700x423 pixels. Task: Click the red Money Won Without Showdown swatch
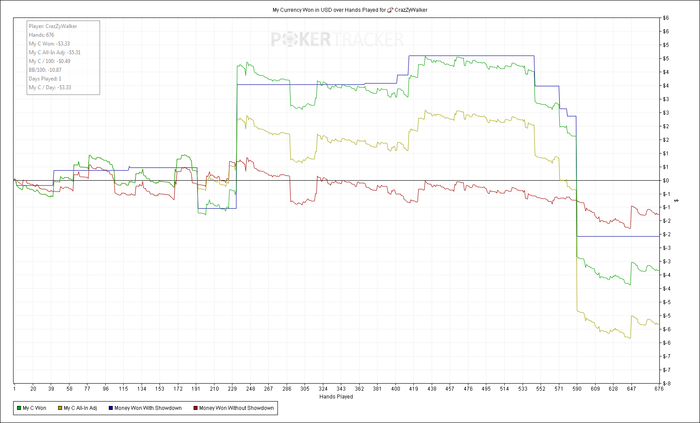coord(195,408)
